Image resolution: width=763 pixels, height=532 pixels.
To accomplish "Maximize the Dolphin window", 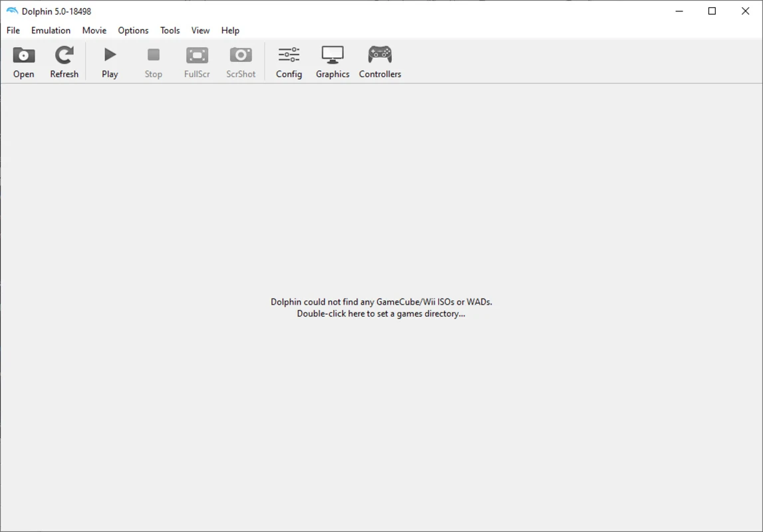I will coord(712,11).
